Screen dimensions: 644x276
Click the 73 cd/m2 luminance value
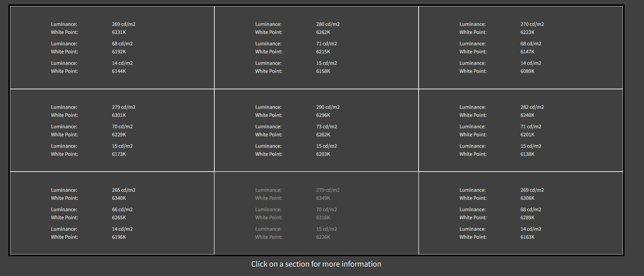[x=326, y=127]
